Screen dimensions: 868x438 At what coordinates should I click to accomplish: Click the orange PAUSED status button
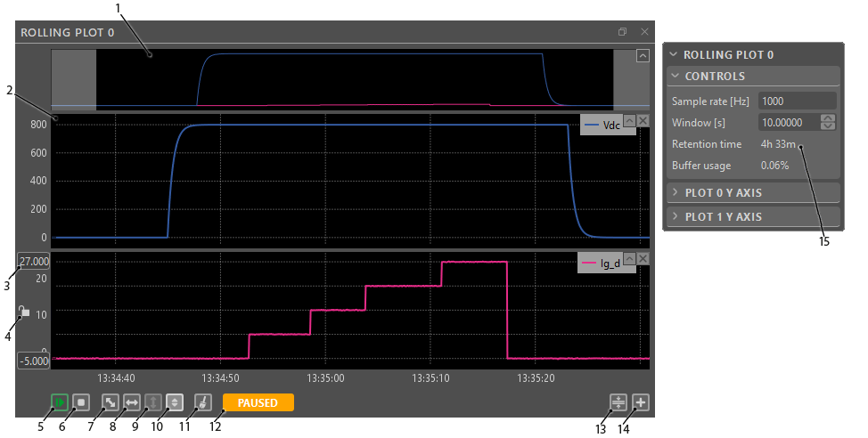pos(258,403)
